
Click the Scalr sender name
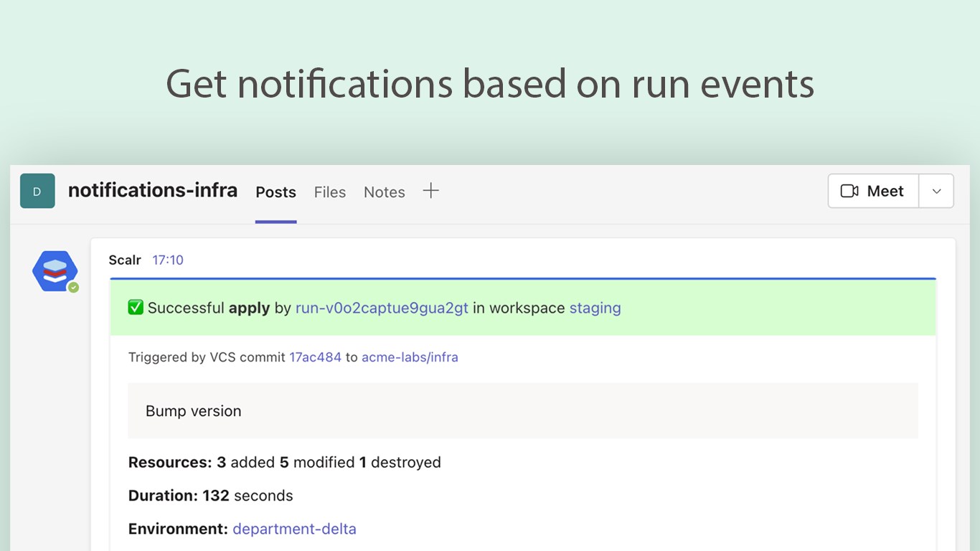coord(125,260)
